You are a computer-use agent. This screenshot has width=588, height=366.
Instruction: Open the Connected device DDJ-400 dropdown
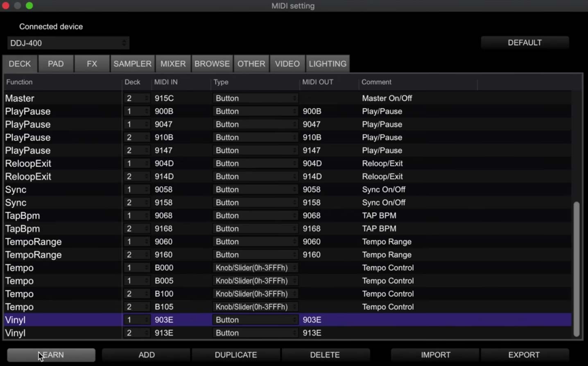68,43
